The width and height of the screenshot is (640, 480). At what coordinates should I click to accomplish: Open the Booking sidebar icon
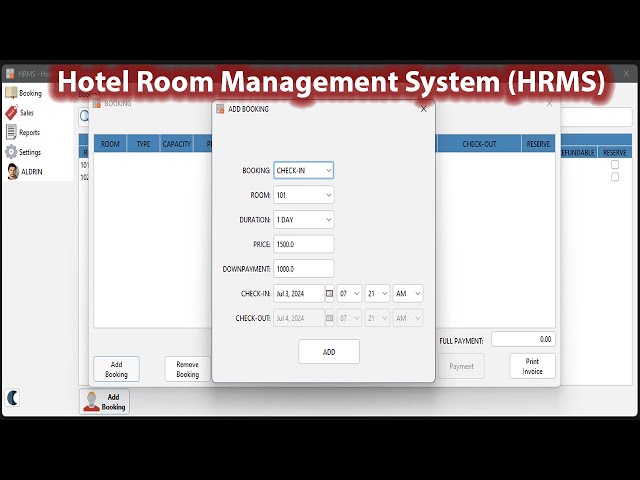[11, 93]
